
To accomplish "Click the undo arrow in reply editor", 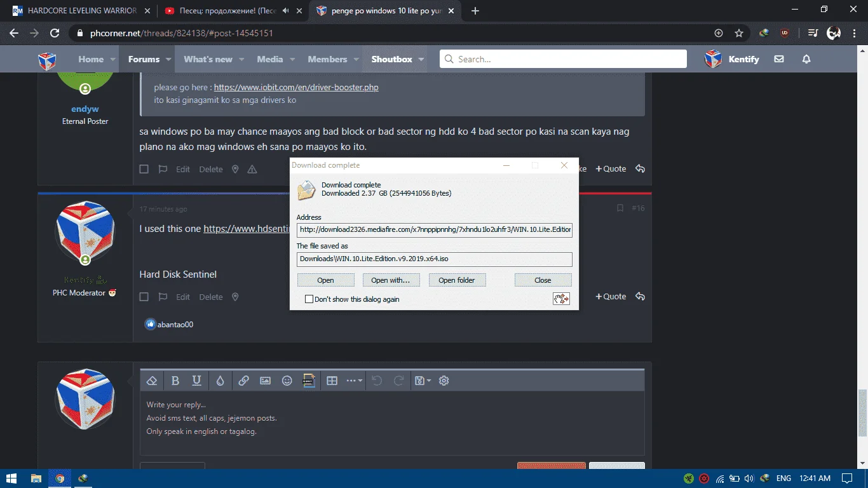I will click(x=377, y=381).
